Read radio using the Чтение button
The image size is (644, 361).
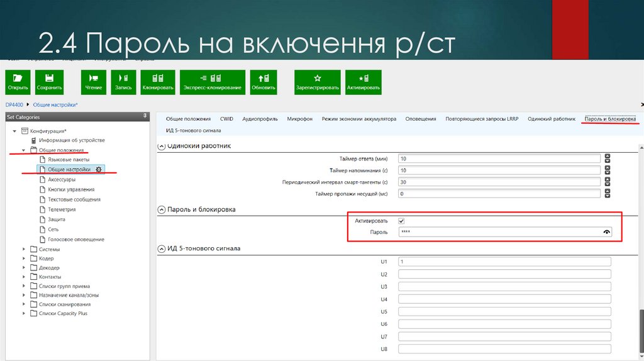pyautogui.click(x=94, y=82)
